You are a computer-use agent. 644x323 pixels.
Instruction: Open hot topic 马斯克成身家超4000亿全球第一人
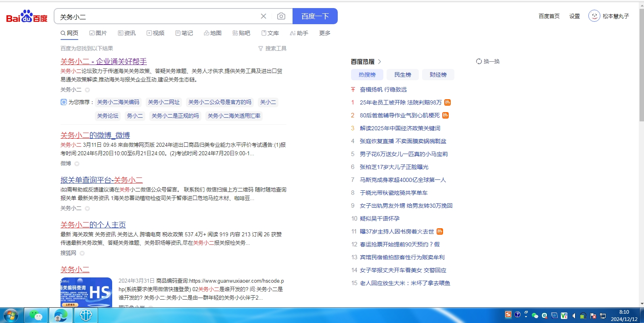click(x=403, y=180)
